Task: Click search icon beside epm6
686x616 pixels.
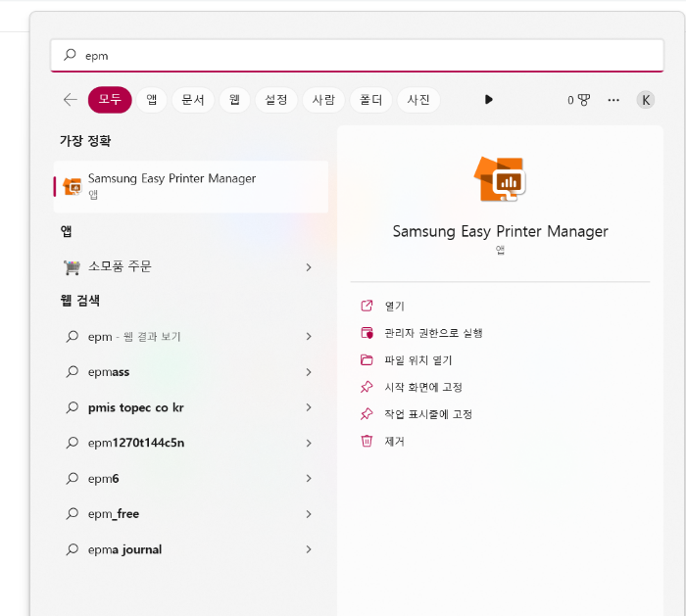Action: 72,478
